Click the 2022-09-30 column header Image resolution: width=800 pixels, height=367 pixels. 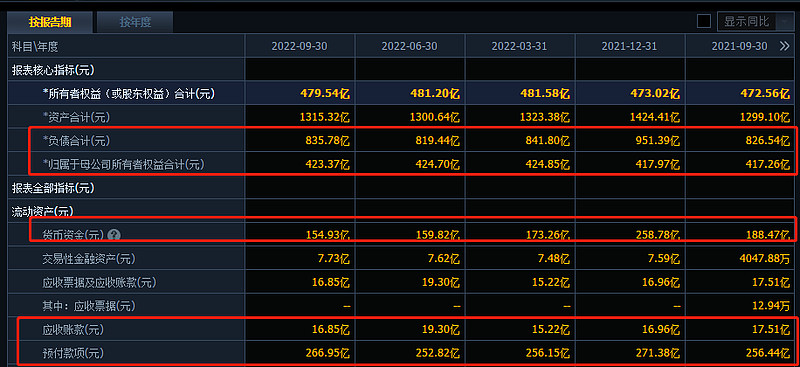point(299,46)
